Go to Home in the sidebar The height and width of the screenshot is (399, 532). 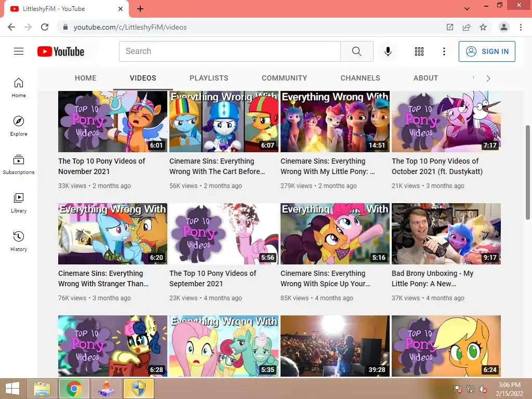point(19,87)
